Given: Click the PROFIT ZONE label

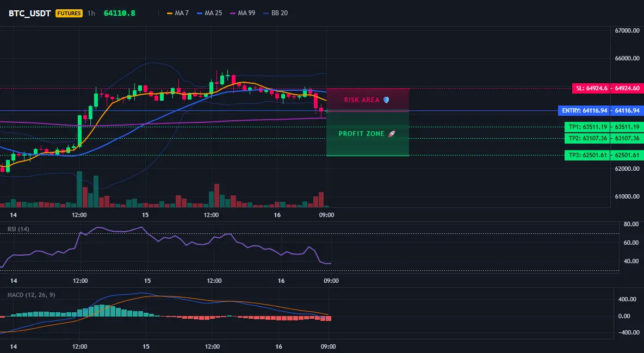Looking at the screenshot, I should tap(361, 134).
